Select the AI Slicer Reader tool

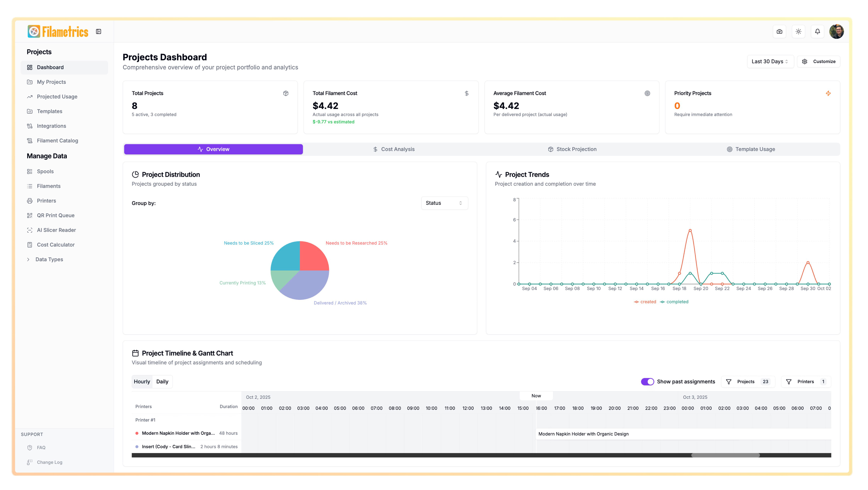click(x=56, y=230)
